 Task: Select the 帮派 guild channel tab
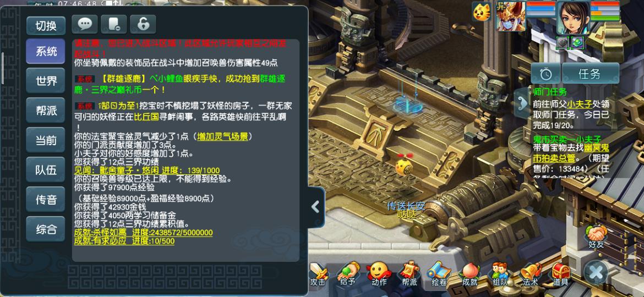point(46,111)
